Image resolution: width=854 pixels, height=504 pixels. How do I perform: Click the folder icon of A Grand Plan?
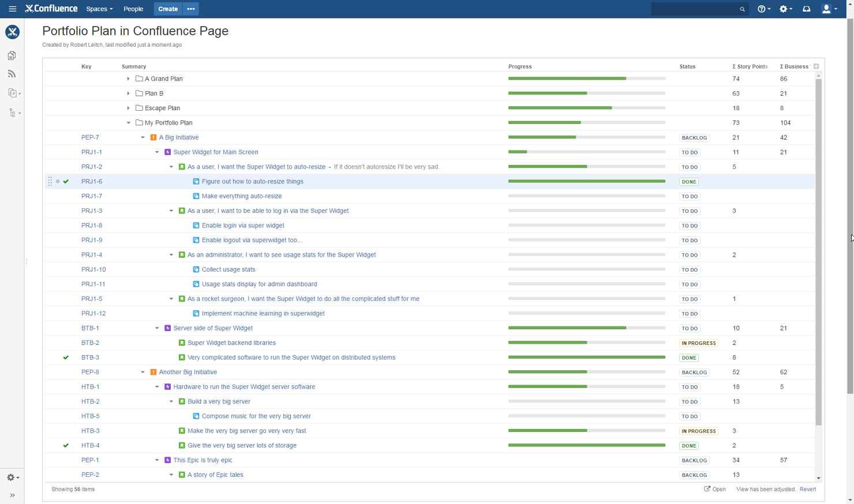click(139, 78)
